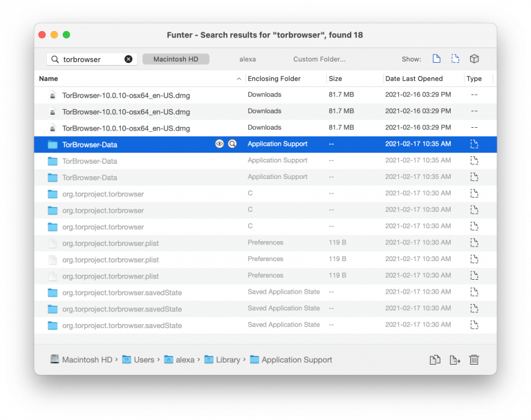Open Users folder in path bar
This screenshot has height=420, width=531.
tap(144, 360)
